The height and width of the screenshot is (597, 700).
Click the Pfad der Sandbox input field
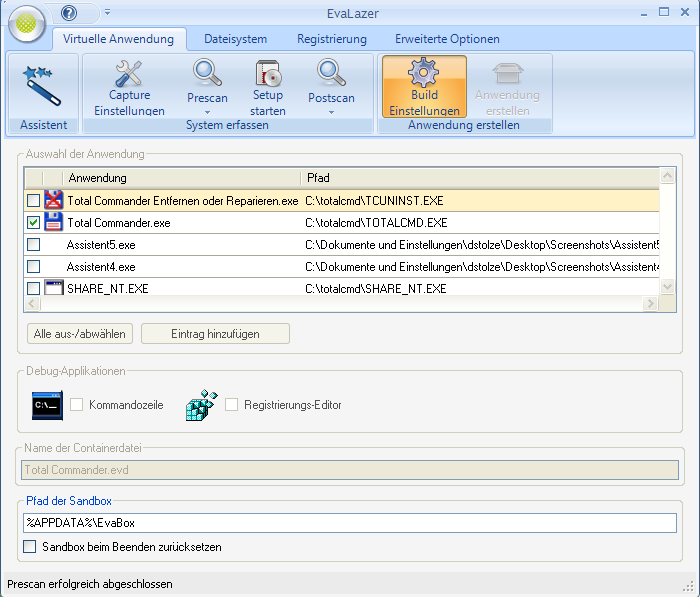point(349,523)
